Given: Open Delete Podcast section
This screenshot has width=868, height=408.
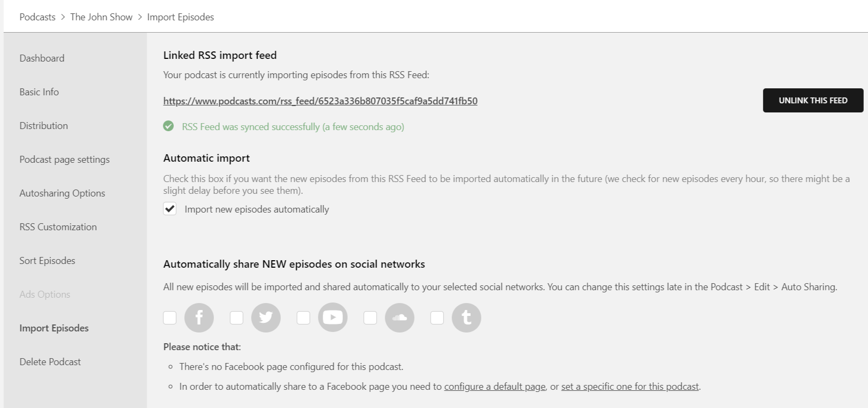Looking at the screenshot, I should pyautogui.click(x=50, y=362).
